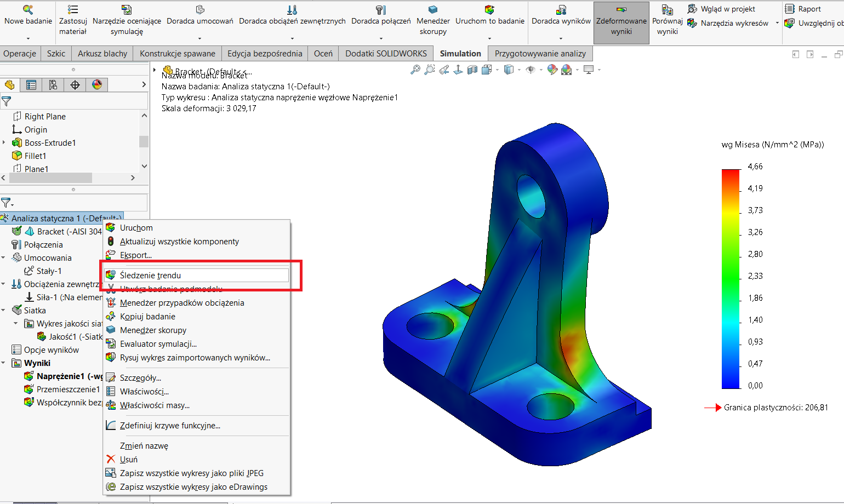
Task: Toggle the Hide/Show Items eye icon
Action: coord(531,70)
